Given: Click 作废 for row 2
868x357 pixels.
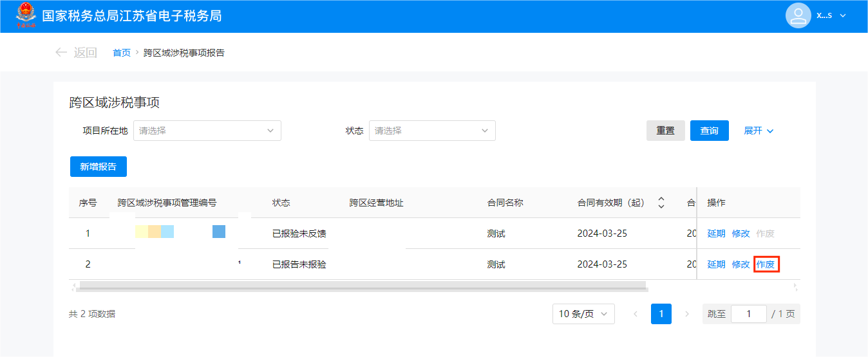Looking at the screenshot, I should point(766,264).
